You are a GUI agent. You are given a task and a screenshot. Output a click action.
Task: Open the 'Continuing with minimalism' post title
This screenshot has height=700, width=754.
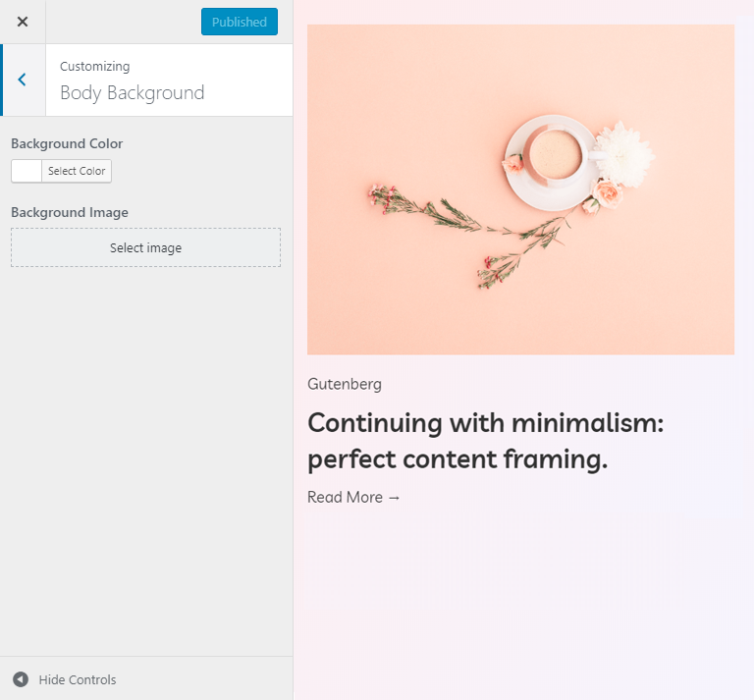[486, 441]
